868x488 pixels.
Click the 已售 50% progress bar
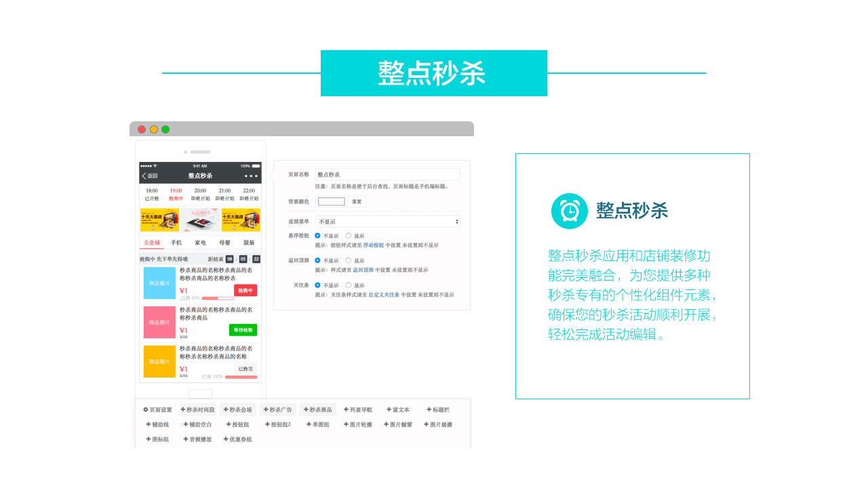218,298
